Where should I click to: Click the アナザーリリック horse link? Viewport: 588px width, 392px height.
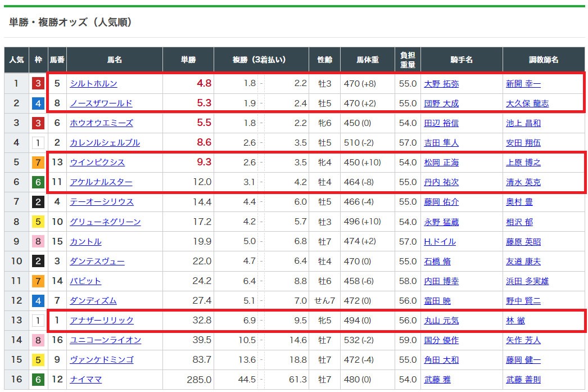pyautogui.click(x=101, y=321)
